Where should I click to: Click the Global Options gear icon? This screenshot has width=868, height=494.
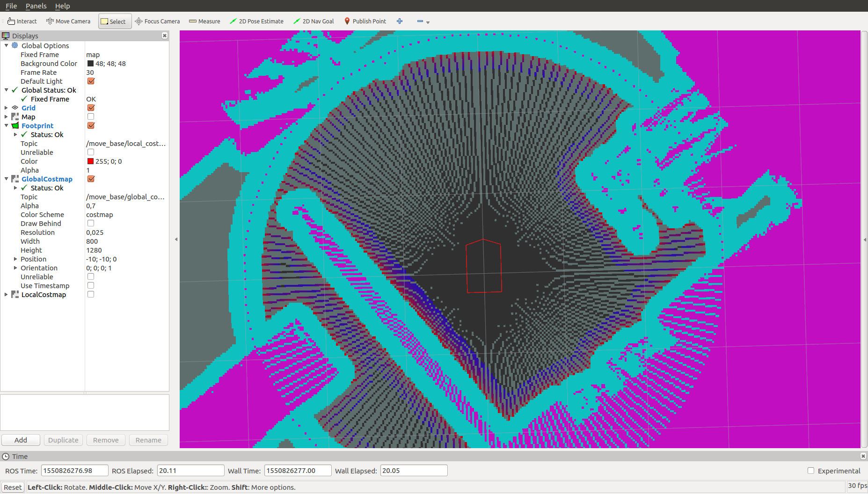tap(15, 45)
